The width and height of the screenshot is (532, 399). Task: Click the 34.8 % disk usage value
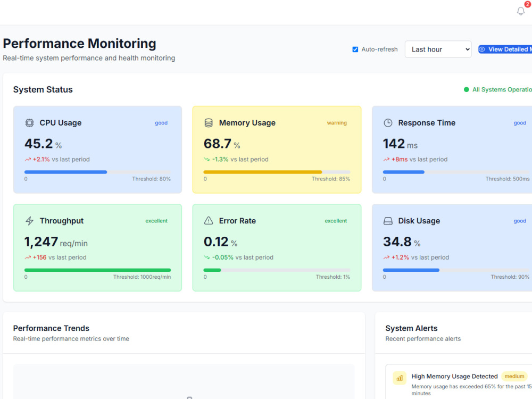pos(402,242)
